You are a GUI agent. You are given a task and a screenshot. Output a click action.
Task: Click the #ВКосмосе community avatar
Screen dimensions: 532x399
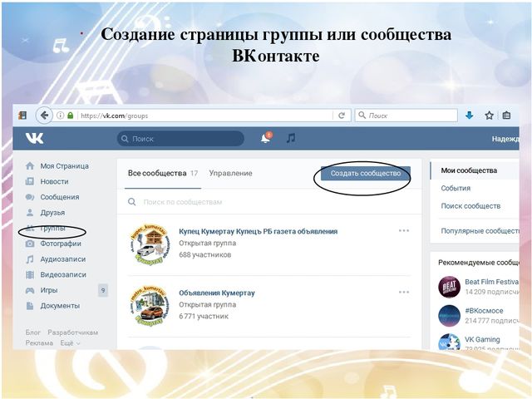tap(449, 316)
